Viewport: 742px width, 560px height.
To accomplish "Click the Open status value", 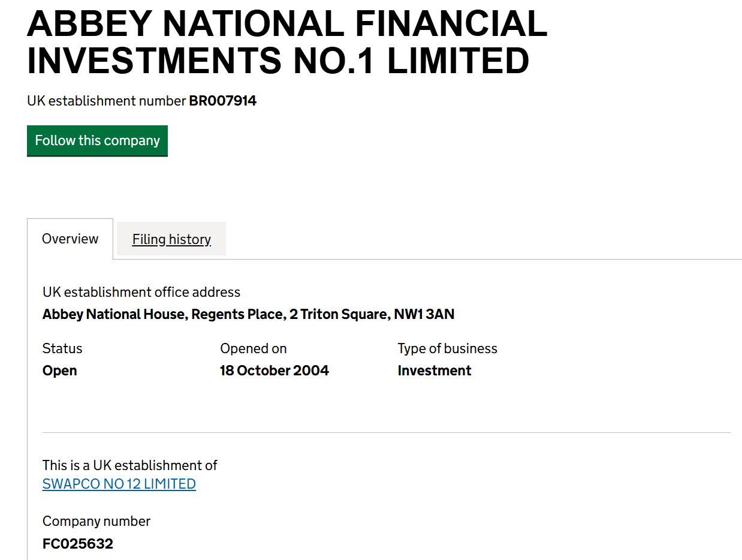I will click(60, 371).
